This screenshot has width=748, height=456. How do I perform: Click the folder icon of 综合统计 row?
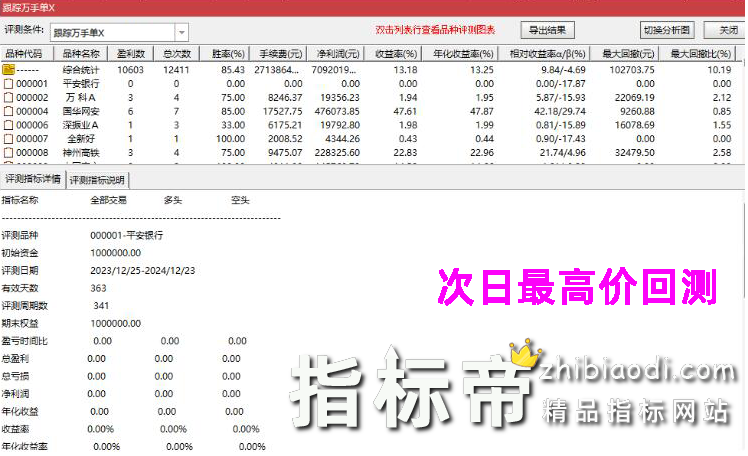(8, 70)
